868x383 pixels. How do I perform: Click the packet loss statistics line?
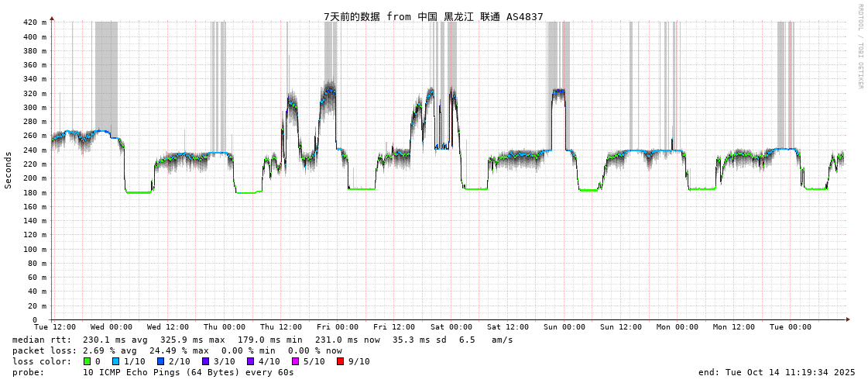tap(177, 350)
